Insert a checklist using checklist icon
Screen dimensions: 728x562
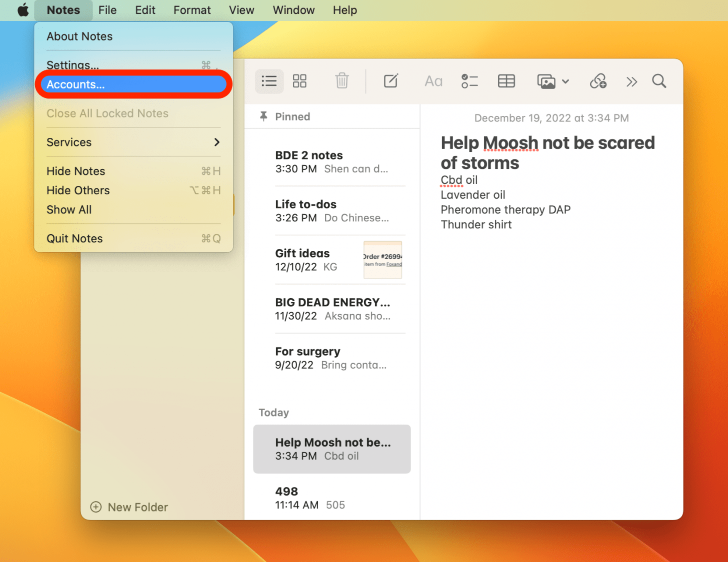[469, 81]
